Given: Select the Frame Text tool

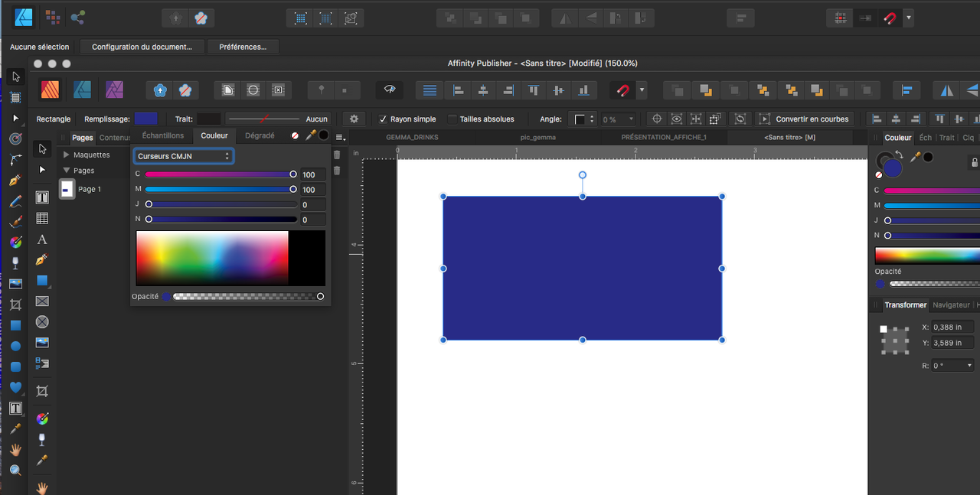Looking at the screenshot, I should [42, 198].
